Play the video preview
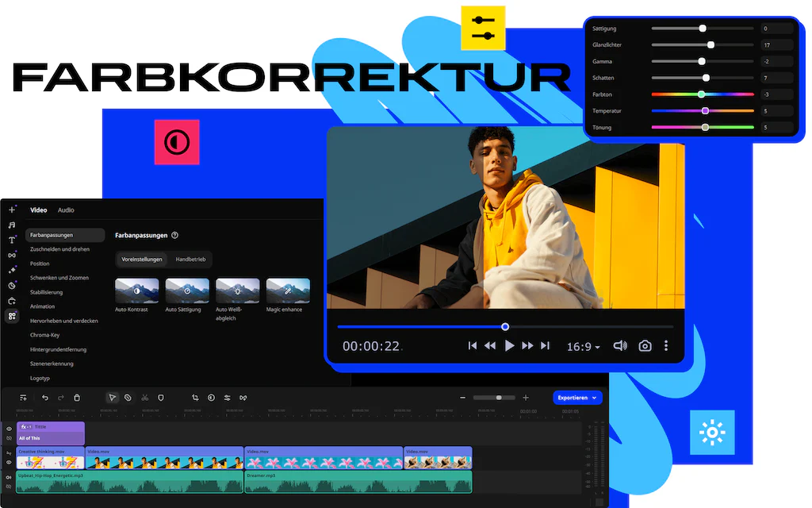This screenshot has height=508, width=812. click(509, 346)
